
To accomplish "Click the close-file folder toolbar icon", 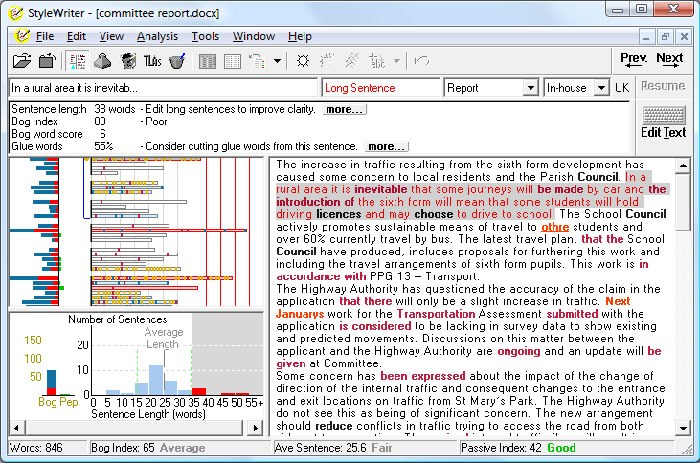I will [x=47, y=61].
